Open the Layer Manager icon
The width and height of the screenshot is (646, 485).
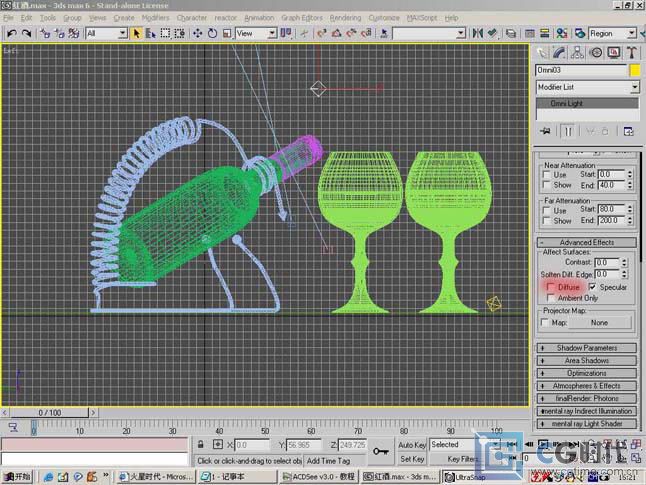pyautogui.click(x=511, y=33)
